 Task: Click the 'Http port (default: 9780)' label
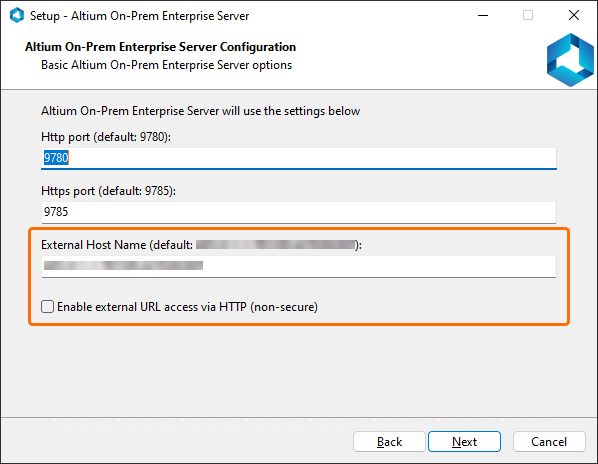[x=106, y=137]
